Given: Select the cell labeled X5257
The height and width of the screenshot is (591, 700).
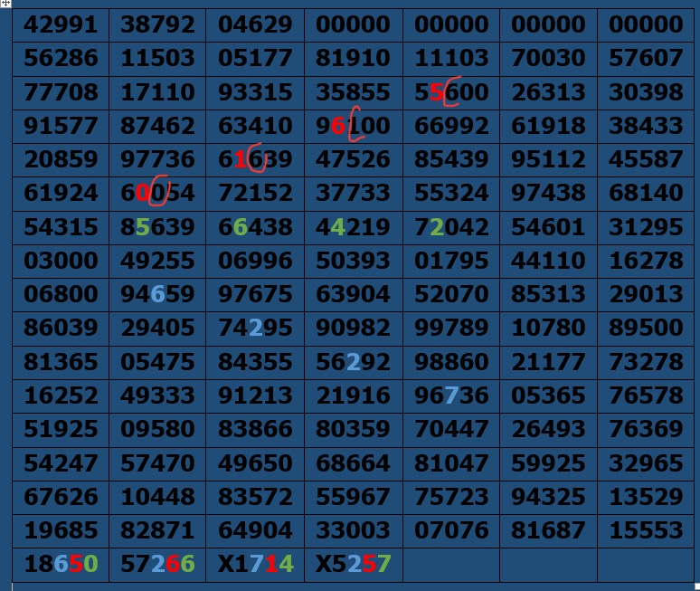Looking at the screenshot, I should click(x=353, y=564).
